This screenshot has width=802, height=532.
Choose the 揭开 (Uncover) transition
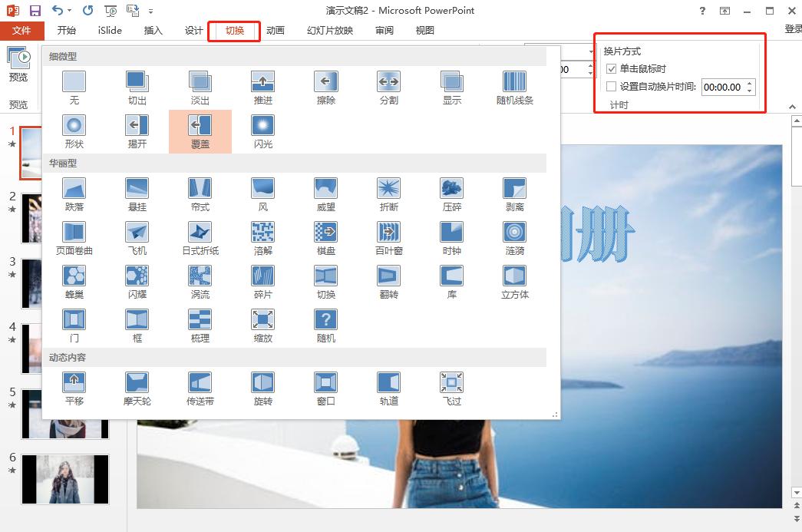coord(137,132)
